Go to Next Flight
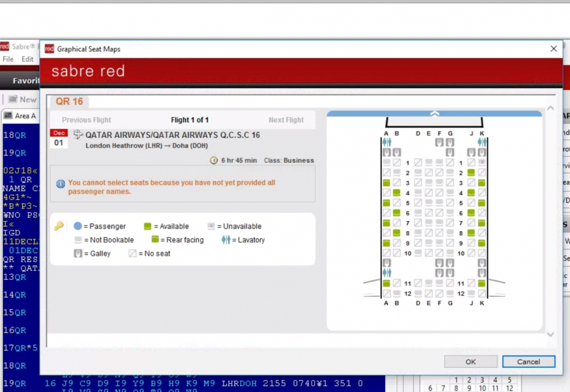This screenshot has height=392, width=570. 286,120
